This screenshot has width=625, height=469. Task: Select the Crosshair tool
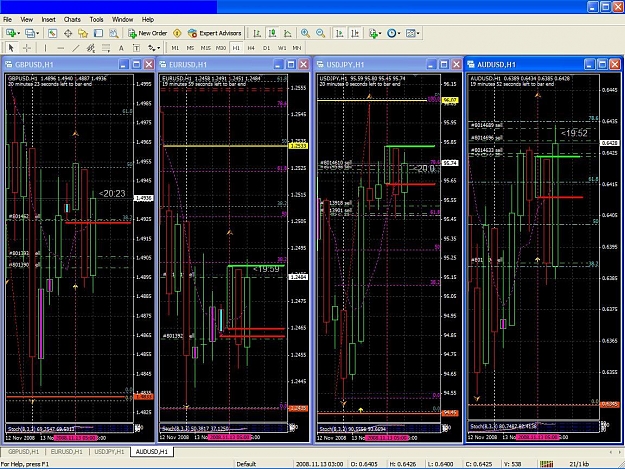click(x=27, y=48)
